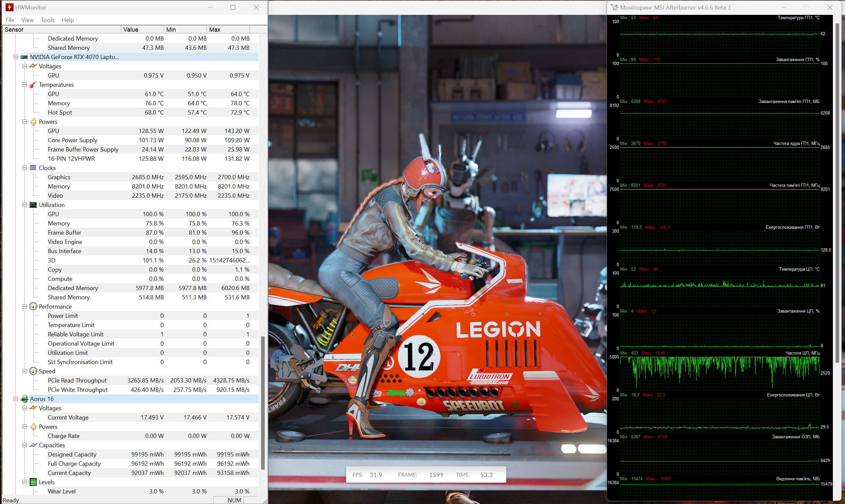Click the NVIDIA GeForce RTX 4070 GPU icon
845x504 pixels.
click(24, 57)
